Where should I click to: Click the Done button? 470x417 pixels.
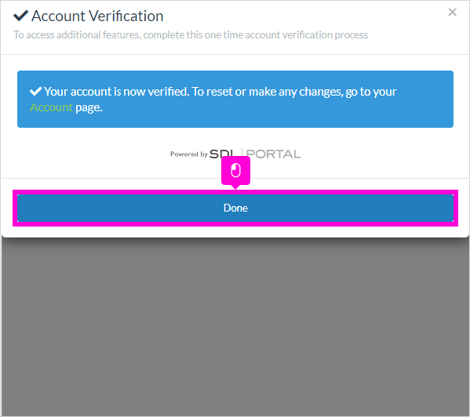pos(235,208)
